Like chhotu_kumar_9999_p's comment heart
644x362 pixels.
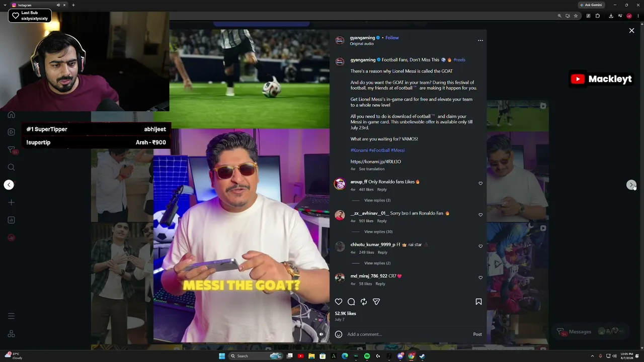tap(480, 246)
